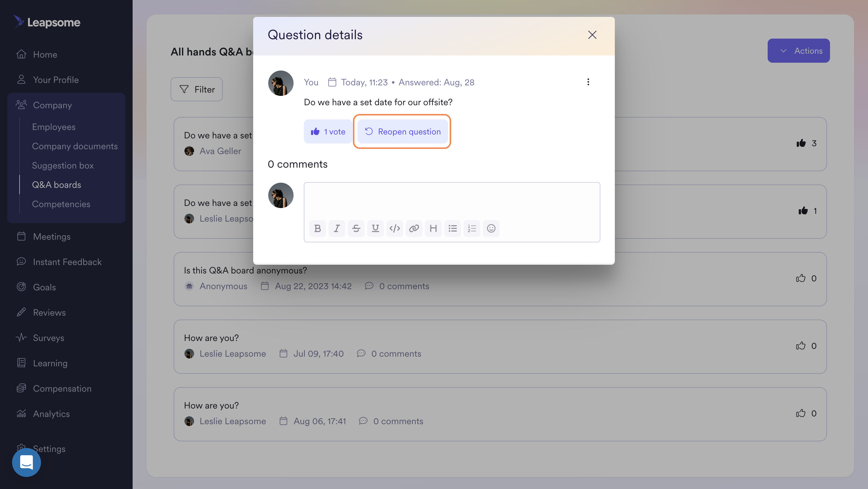Click the Compensation coins icon
Viewport: 868px width, 489px height.
[21, 388]
